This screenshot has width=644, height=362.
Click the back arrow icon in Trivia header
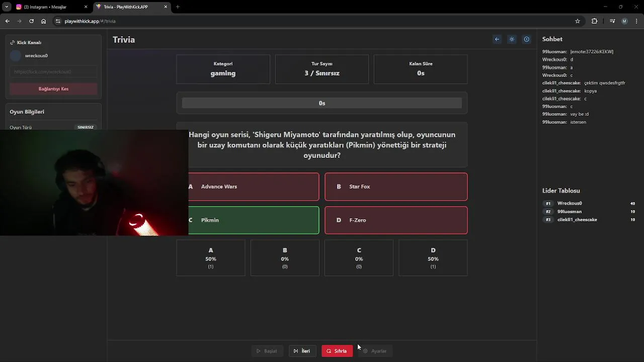pos(497,39)
